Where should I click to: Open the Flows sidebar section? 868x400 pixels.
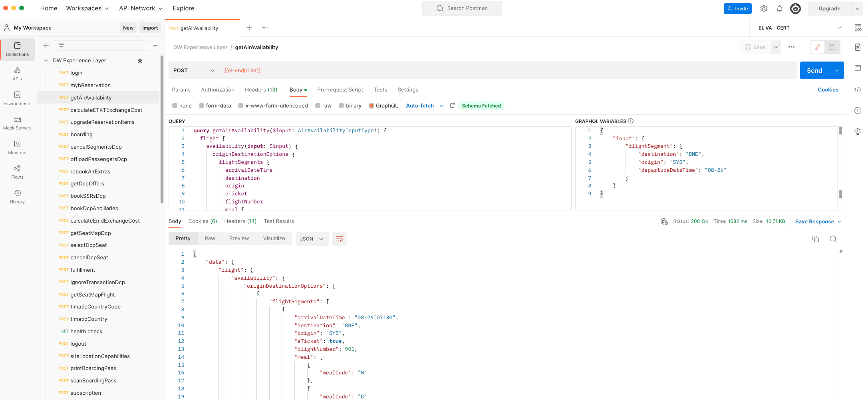pyautogui.click(x=17, y=172)
